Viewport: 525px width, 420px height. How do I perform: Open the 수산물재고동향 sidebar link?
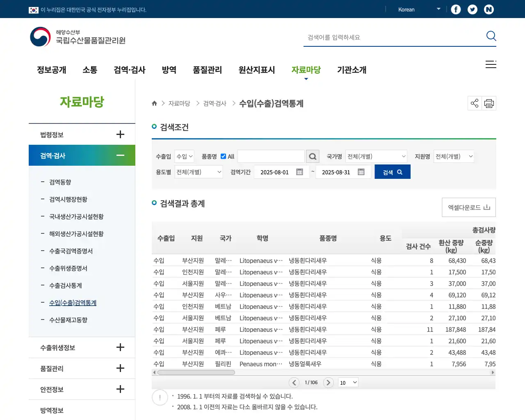(68, 320)
